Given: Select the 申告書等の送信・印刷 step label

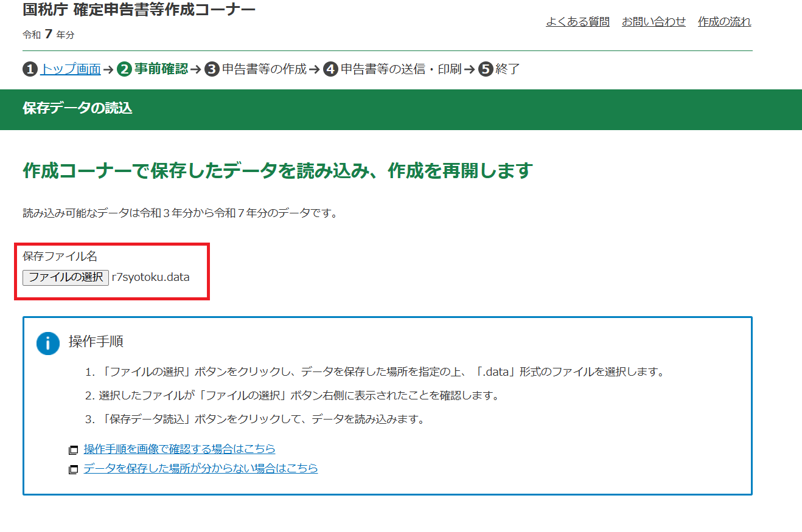Looking at the screenshot, I should 400,69.
